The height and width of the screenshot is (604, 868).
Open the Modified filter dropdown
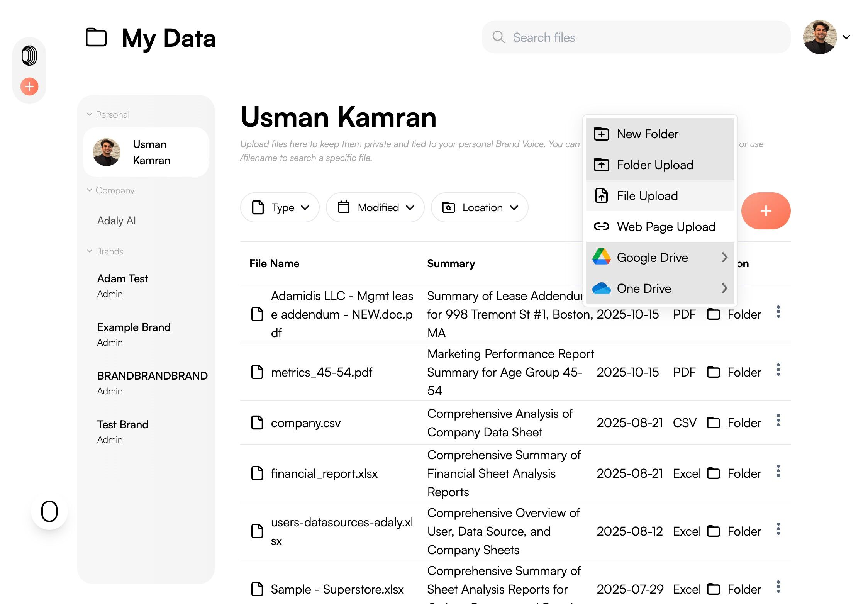pos(375,208)
